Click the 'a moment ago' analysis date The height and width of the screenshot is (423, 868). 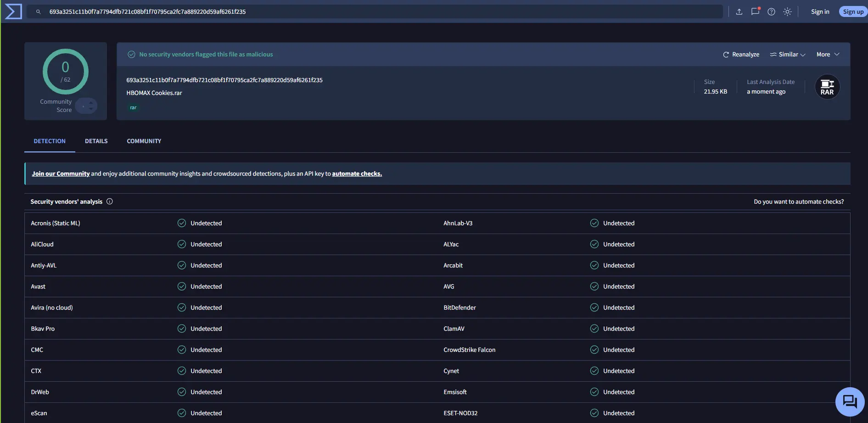[766, 92]
